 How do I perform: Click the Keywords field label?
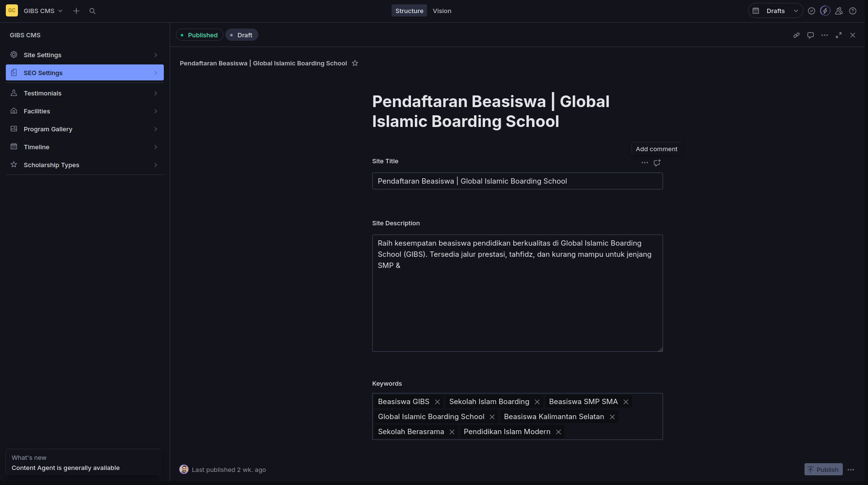click(x=387, y=384)
